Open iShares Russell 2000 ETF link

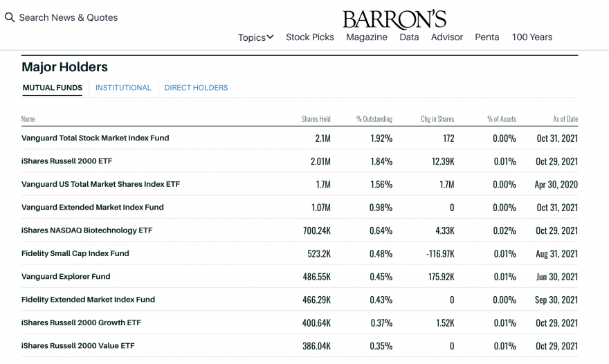(x=67, y=161)
